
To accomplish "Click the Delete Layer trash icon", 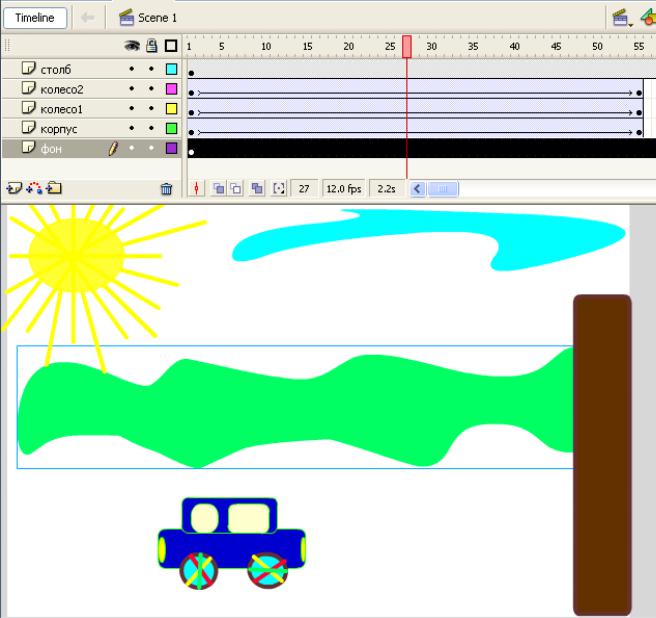I will [x=167, y=189].
